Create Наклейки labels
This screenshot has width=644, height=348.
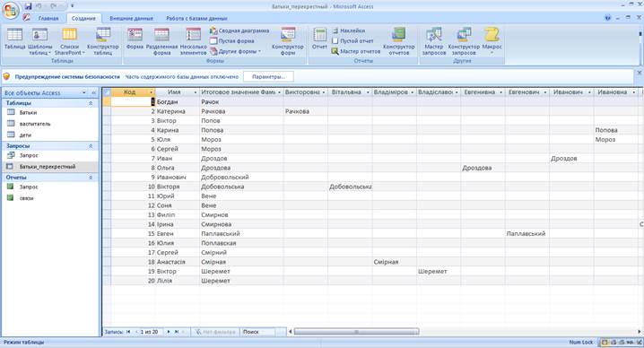click(x=348, y=30)
